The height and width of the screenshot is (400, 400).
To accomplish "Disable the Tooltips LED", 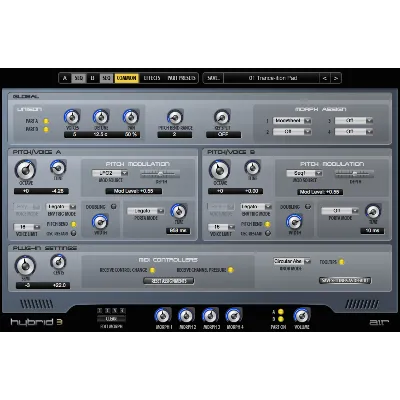I will coord(342,262).
